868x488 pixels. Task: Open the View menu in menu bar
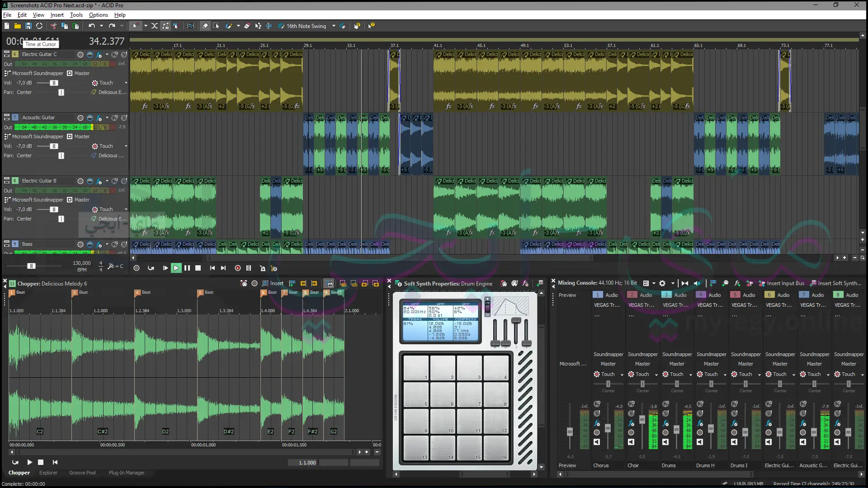tap(38, 15)
